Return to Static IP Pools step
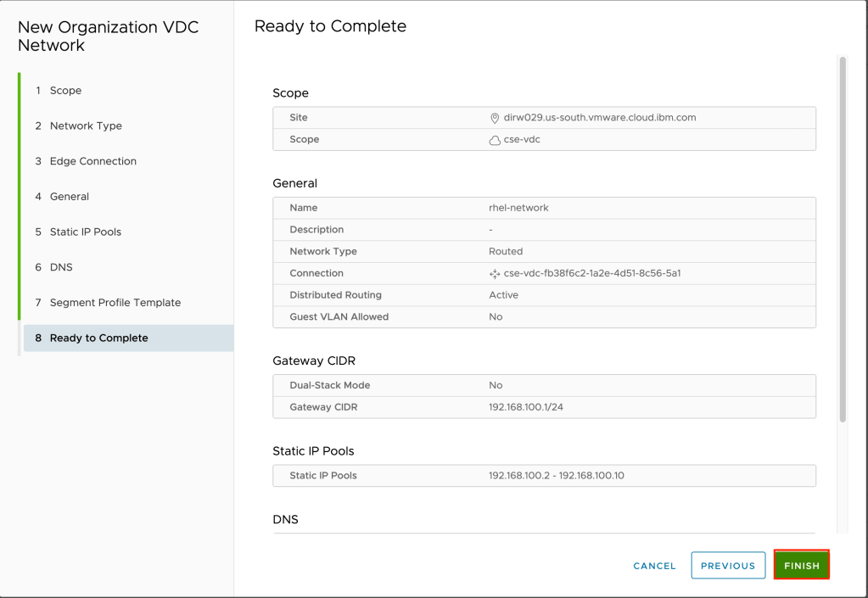 (x=85, y=232)
